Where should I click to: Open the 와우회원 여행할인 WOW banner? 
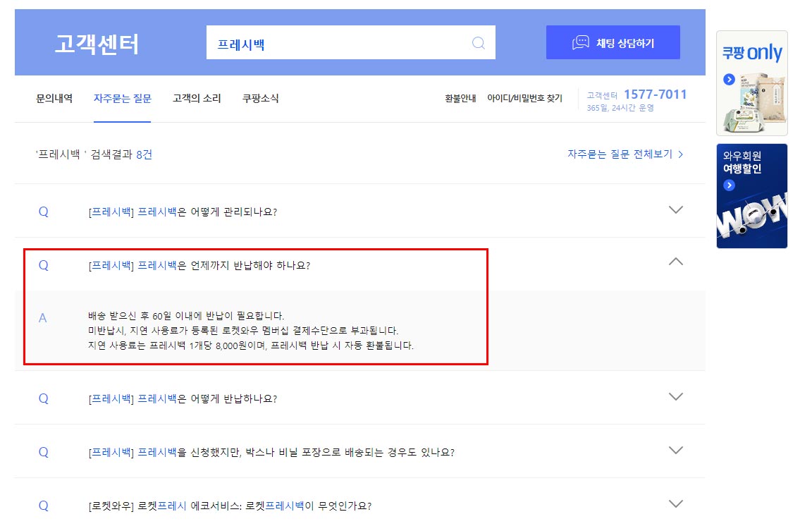tap(752, 196)
